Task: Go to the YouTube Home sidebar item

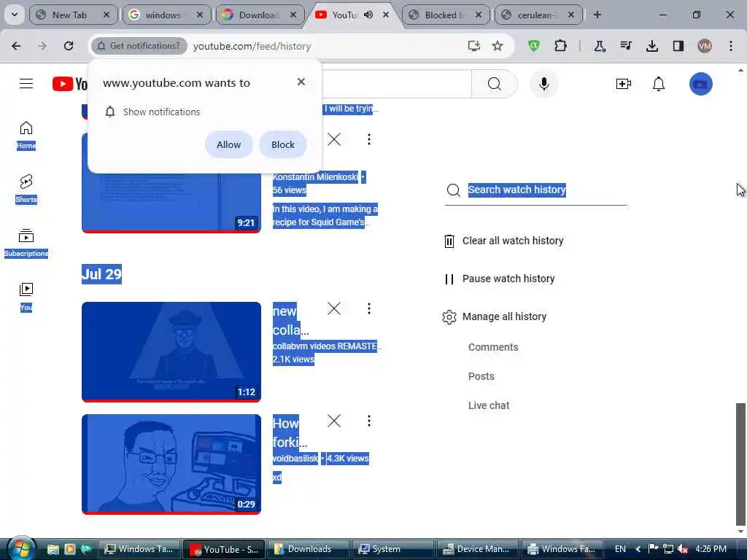Action: [26, 135]
